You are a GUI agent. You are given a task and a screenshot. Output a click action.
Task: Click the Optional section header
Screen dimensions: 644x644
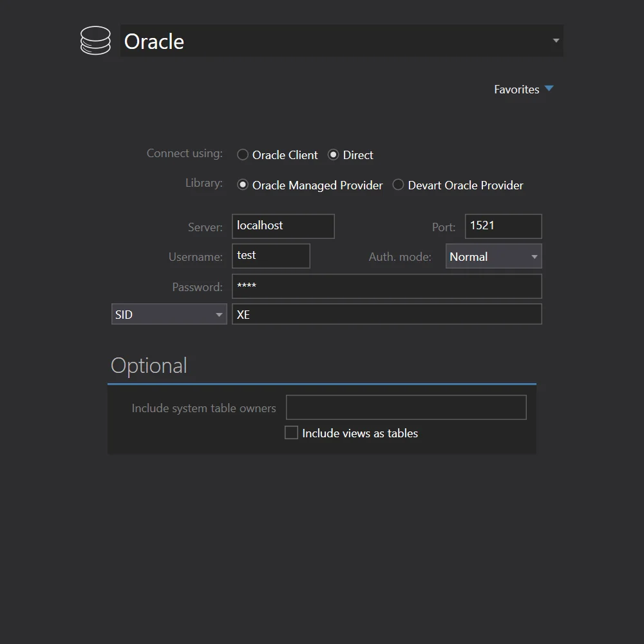(149, 365)
